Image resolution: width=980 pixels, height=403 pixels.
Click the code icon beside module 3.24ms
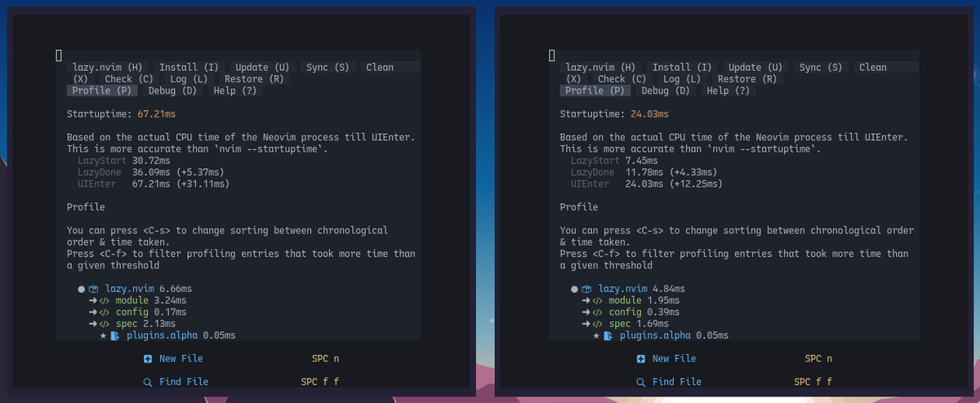point(105,300)
